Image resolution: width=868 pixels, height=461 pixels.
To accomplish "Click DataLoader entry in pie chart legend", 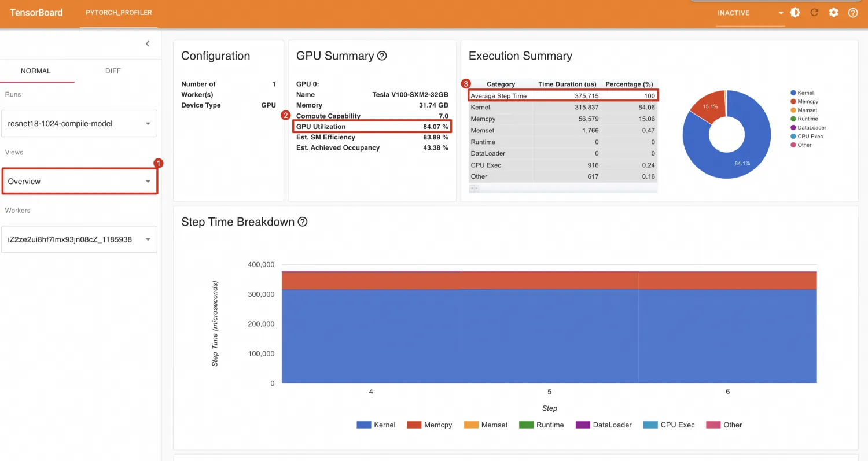I will (x=808, y=127).
